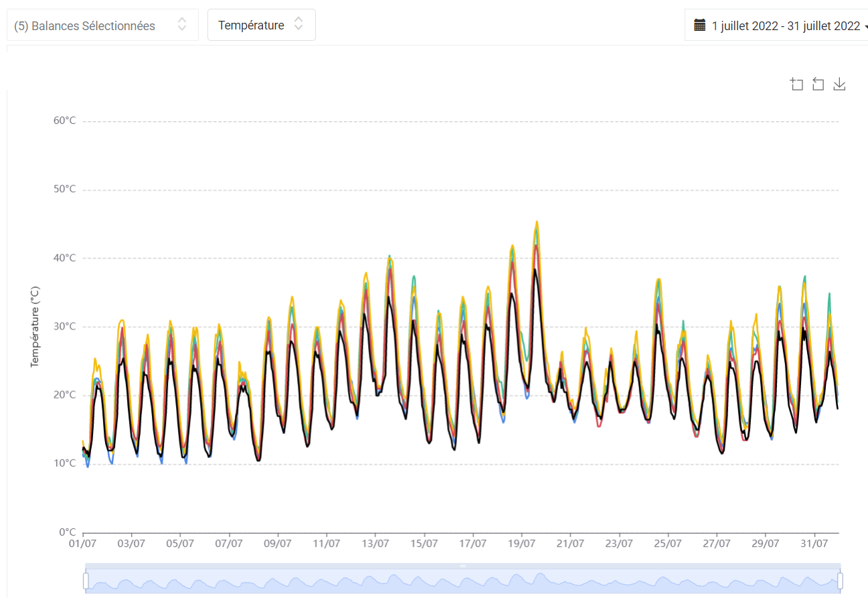Click the 50°C axis label

(x=65, y=190)
